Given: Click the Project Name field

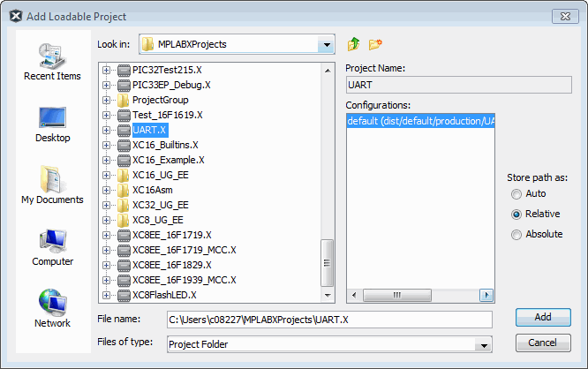Looking at the screenshot, I should tap(459, 85).
